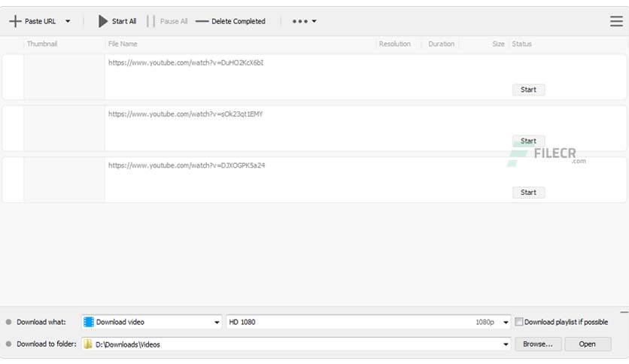Click the thumbnail of the DuHO2KcX6bI row
The image size is (629, 364).
[x=64, y=77]
